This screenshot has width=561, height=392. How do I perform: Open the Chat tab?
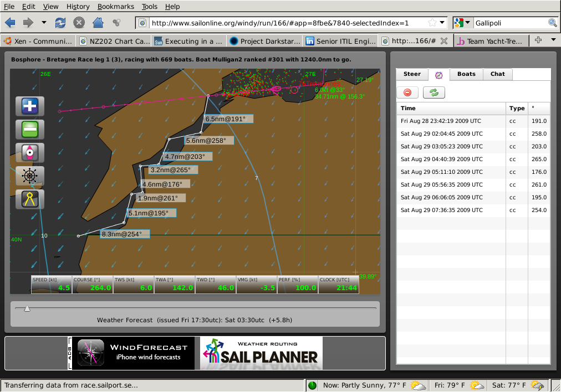(497, 74)
